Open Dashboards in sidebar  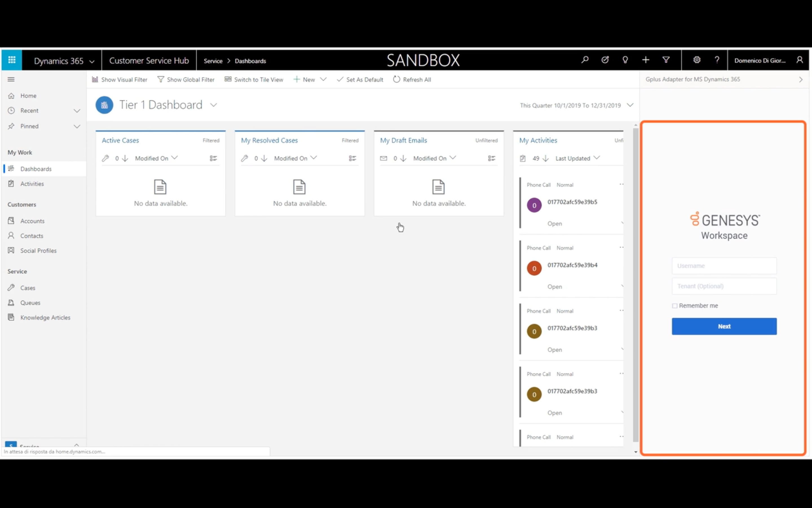coord(44,169)
